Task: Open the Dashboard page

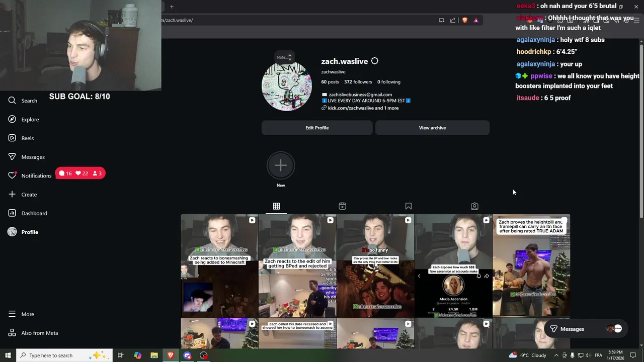Action: 28,213
